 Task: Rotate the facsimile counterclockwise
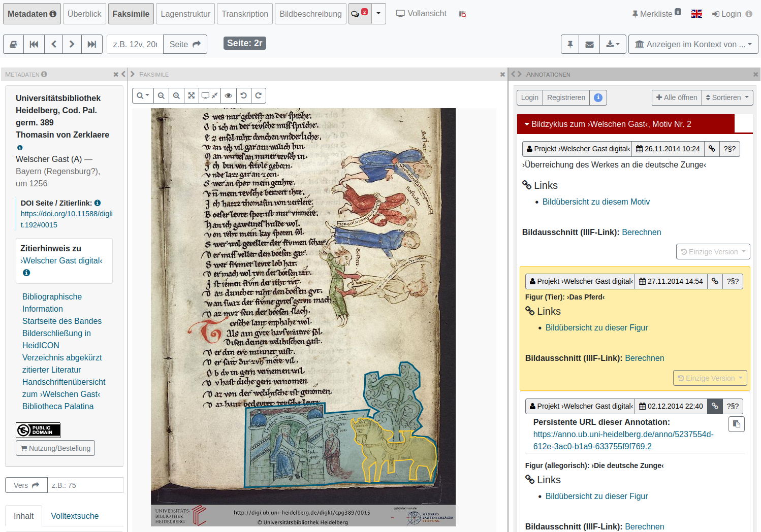pyautogui.click(x=243, y=95)
